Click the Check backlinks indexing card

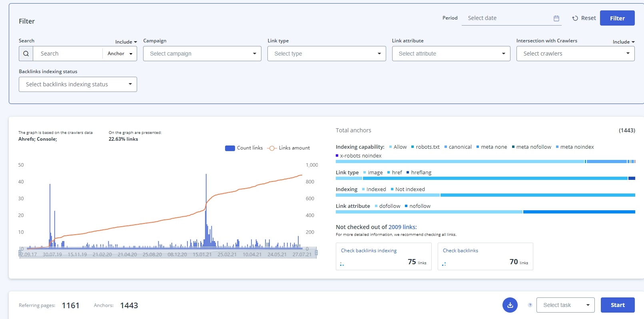coord(383,256)
